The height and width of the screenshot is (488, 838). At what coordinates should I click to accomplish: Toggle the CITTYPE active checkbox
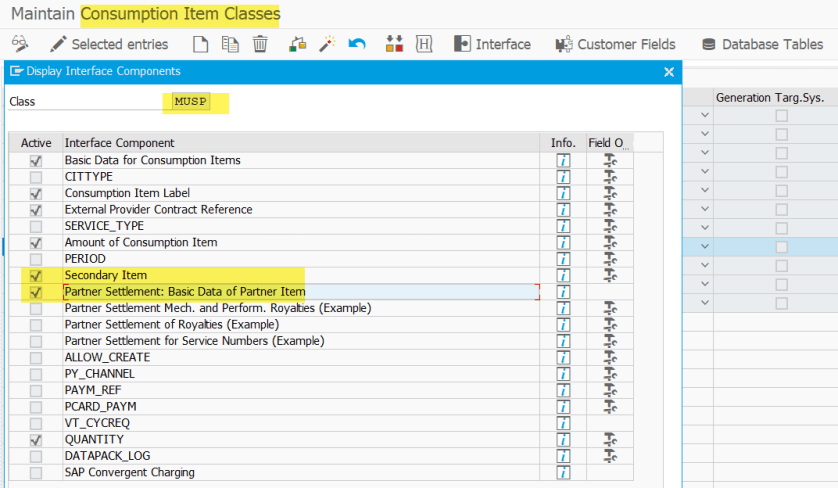pos(36,177)
